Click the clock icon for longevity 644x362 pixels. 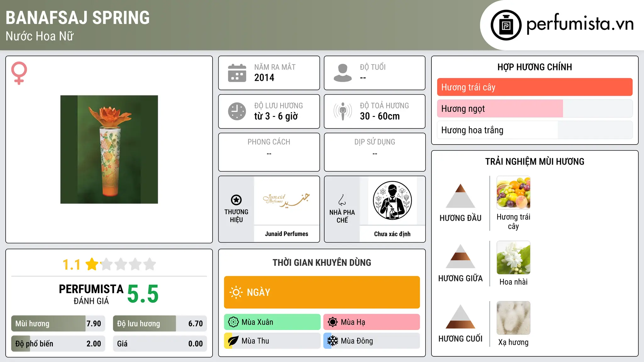click(237, 111)
